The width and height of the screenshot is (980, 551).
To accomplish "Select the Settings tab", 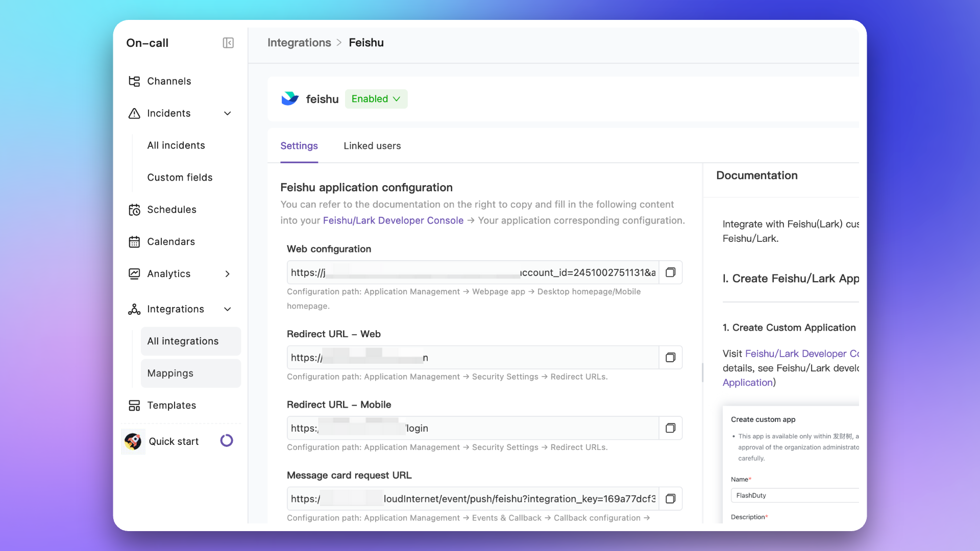I will 299,146.
